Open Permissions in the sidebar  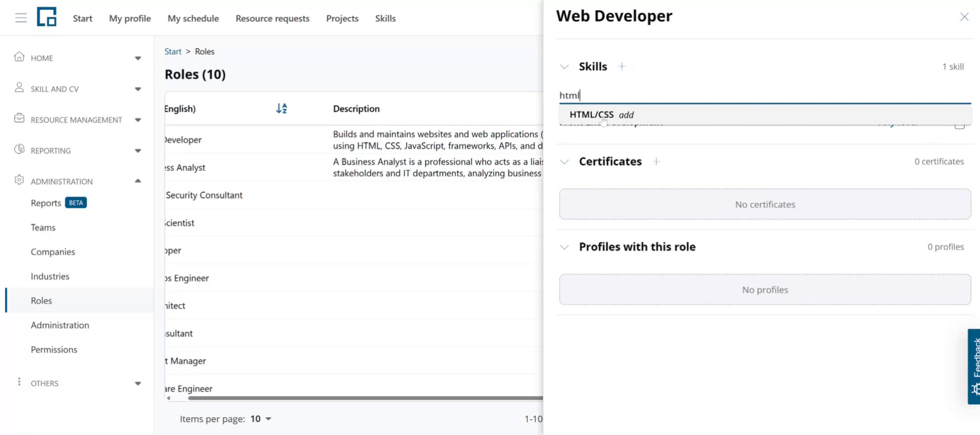54,349
